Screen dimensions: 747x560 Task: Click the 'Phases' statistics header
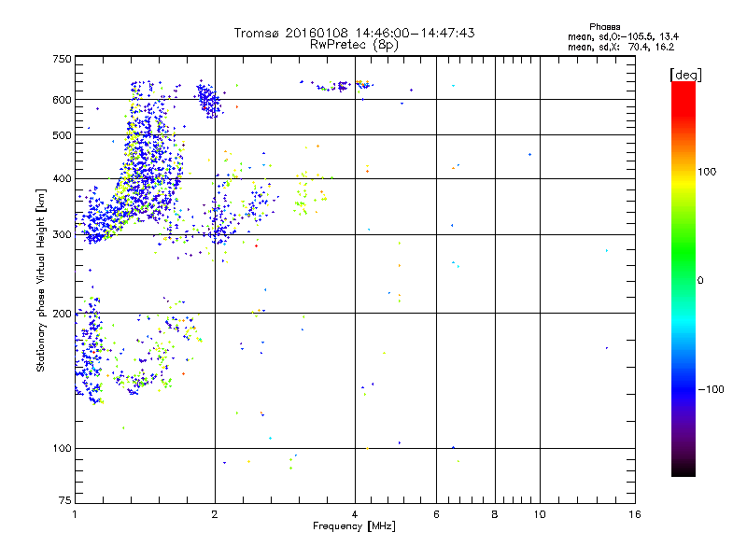(x=604, y=27)
